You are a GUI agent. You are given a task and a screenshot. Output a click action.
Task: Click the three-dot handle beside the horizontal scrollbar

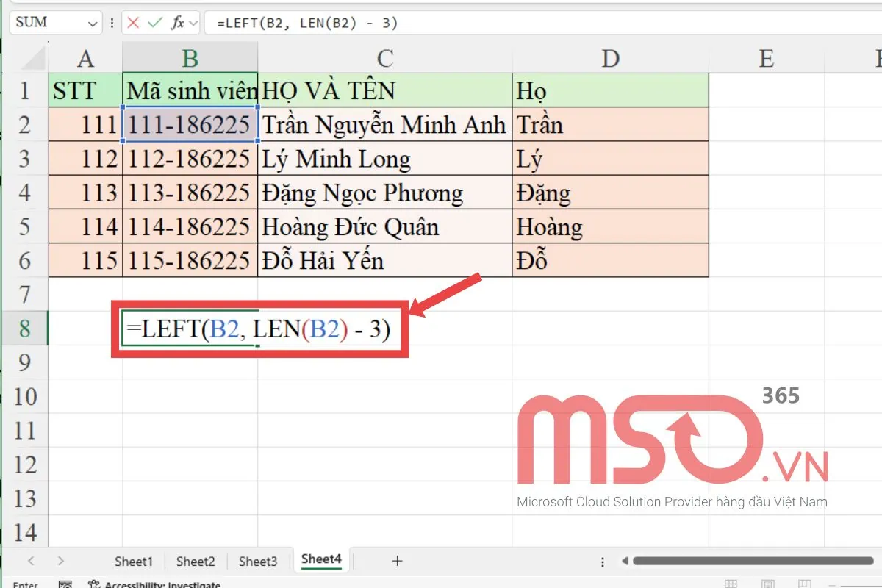point(603,561)
